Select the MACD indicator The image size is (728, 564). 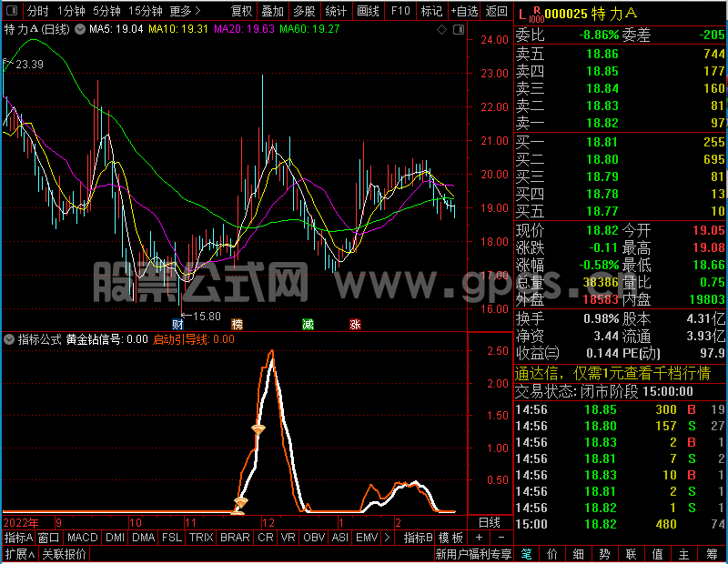(82, 538)
